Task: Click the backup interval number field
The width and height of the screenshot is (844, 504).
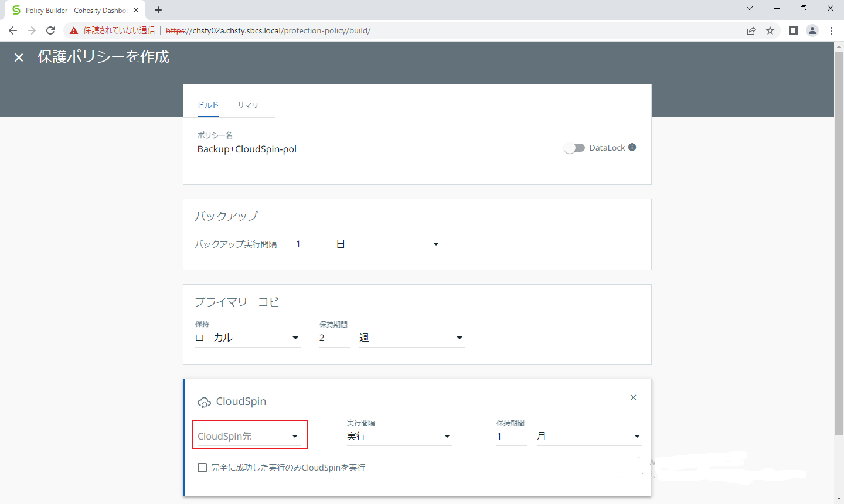Action: coord(311,244)
